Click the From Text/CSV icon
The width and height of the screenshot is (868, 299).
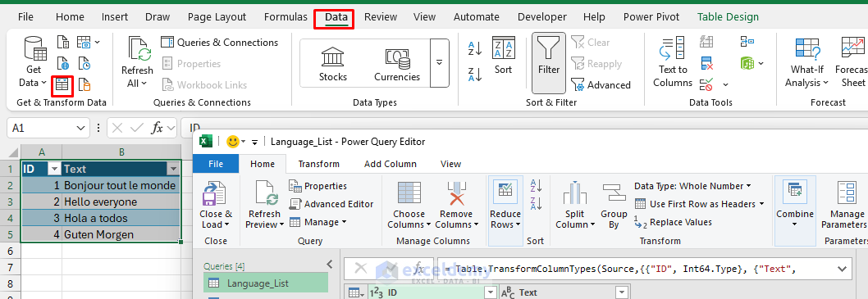63,42
